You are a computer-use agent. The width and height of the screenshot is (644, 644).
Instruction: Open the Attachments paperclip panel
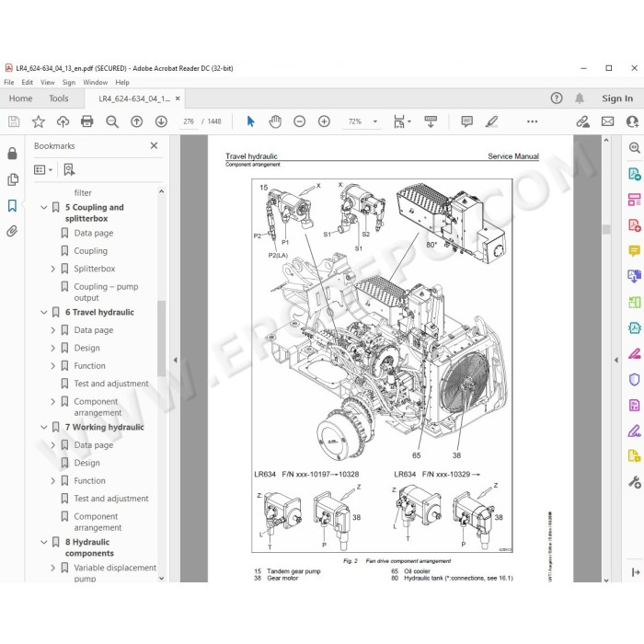pos(12,232)
